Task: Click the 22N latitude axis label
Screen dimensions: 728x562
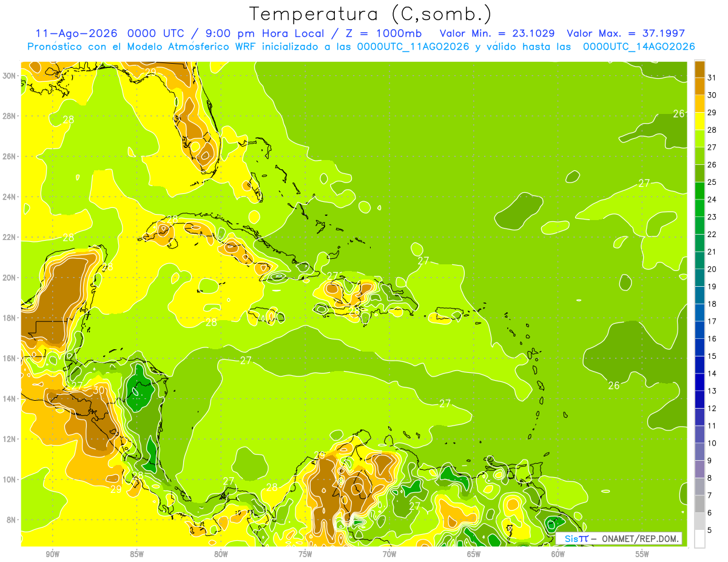Action: pyautogui.click(x=9, y=237)
